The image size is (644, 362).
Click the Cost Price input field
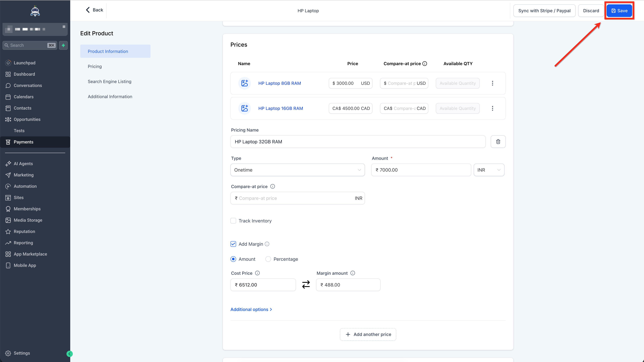point(263,285)
